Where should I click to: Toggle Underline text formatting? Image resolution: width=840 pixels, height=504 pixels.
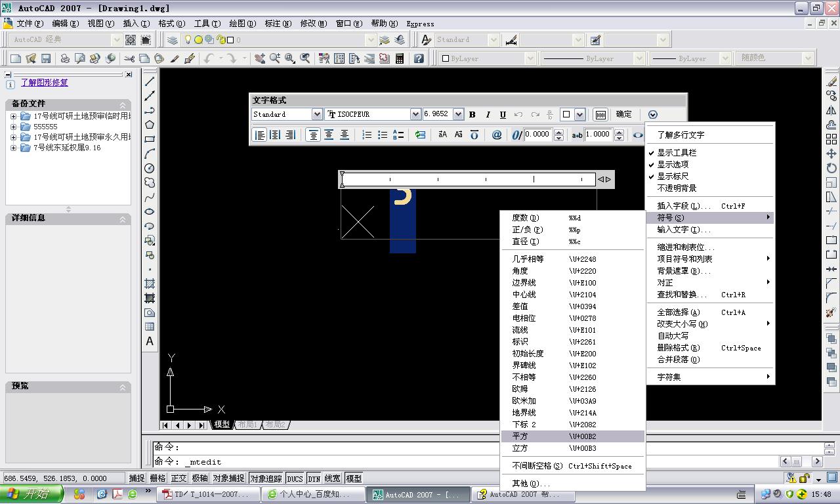pyautogui.click(x=503, y=114)
